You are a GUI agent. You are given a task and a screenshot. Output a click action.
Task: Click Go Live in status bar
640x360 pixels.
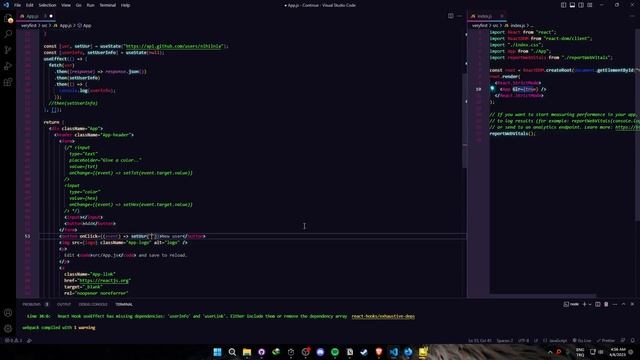pos(582,340)
